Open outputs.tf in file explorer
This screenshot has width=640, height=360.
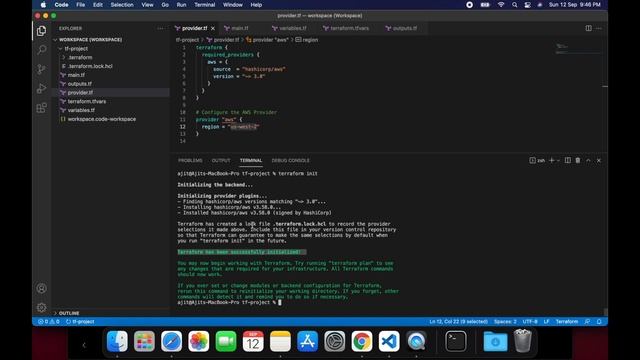(x=80, y=84)
